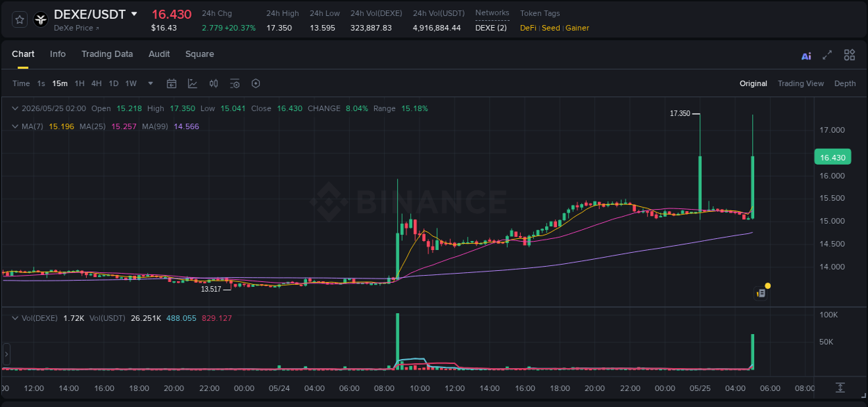868x407 pixels.
Task: Click the large green volume bar at 08:00
Action: pyautogui.click(x=398, y=341)
